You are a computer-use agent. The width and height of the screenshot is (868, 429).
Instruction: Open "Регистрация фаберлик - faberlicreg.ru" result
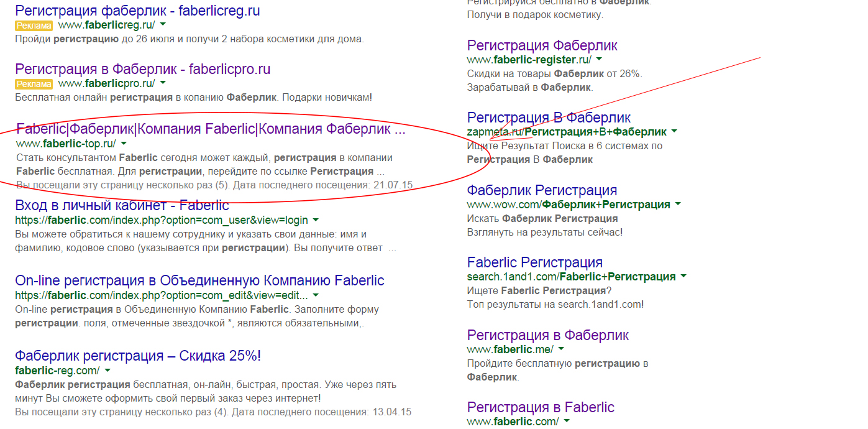coord(137,11)
